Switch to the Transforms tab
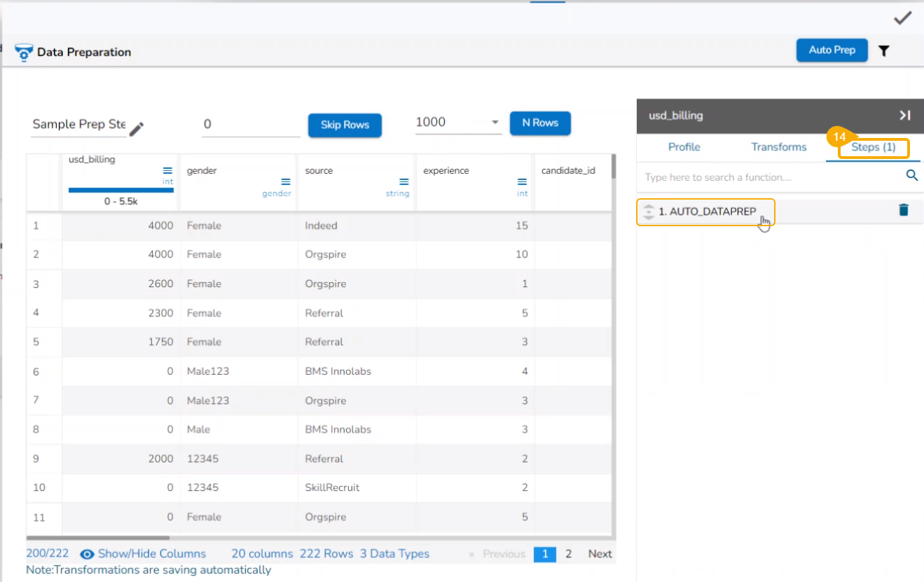Viewport: 924px width, 582px height. point(778,147)
